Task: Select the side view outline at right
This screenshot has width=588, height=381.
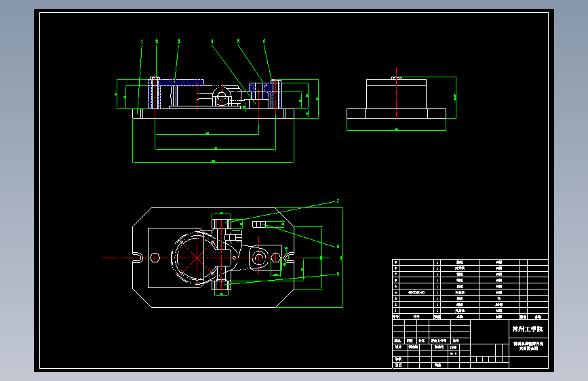Action: pyautogui.click(x=396, y=98)
